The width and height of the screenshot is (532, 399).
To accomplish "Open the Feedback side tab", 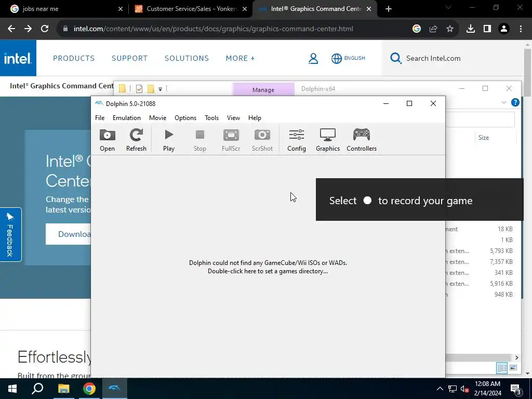I will click(10, 234).
